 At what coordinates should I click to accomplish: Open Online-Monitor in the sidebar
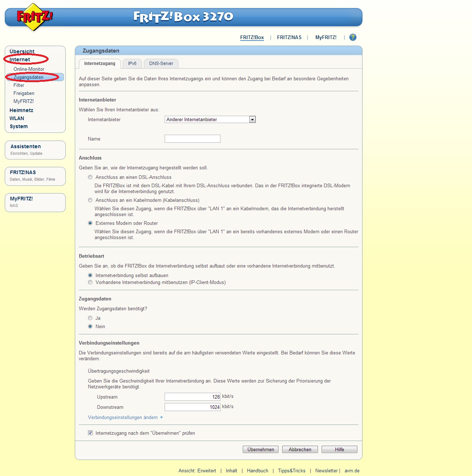pos(29,69)
